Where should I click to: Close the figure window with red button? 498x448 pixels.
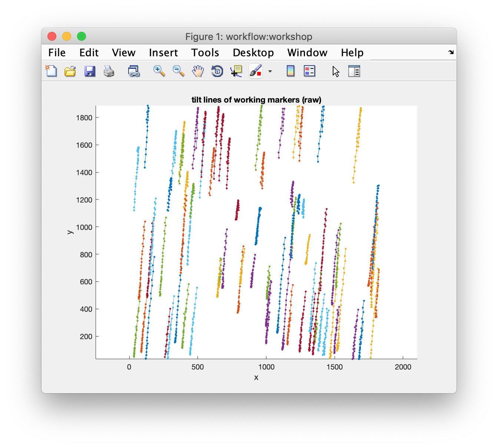pyautogui.click(x=52, y=36)
